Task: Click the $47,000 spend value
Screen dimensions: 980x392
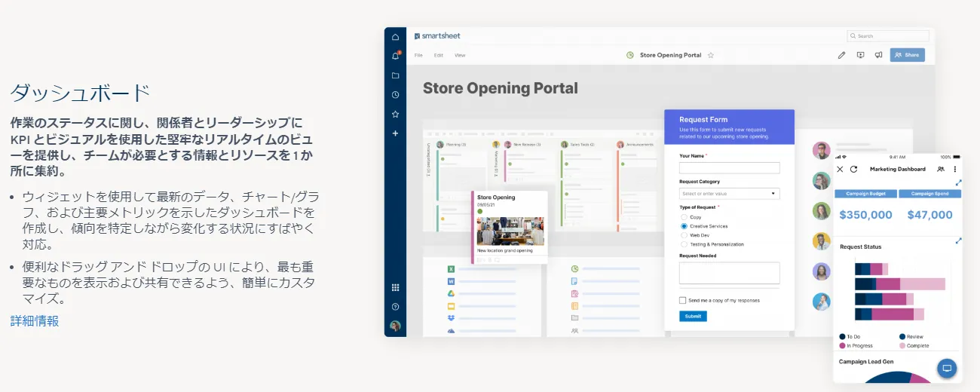Action: point(929,215)
